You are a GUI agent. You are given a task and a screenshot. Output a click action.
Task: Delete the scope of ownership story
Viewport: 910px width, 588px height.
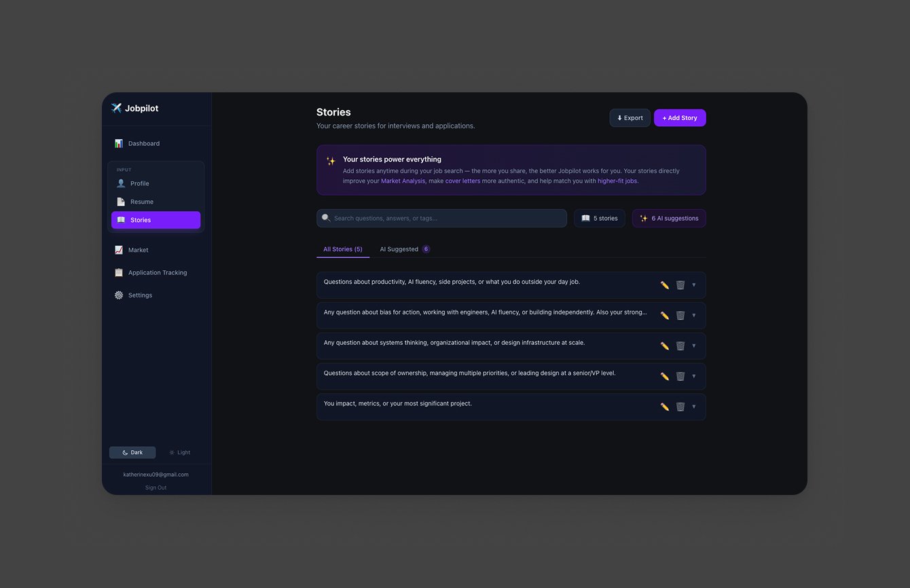680,377
